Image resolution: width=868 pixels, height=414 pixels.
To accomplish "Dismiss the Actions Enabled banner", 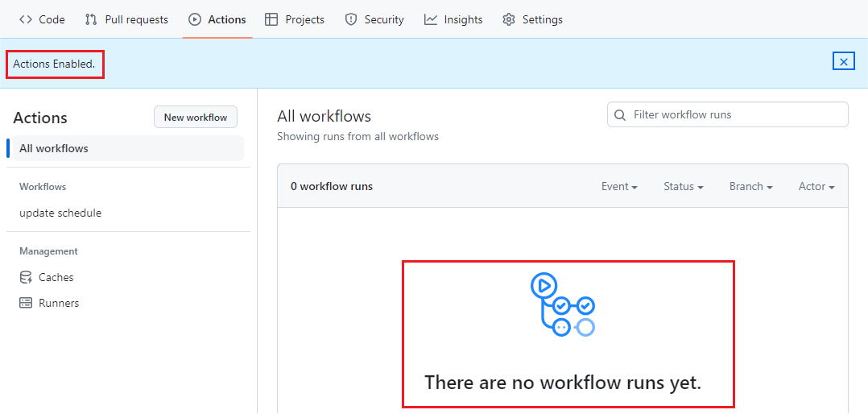I will [843, 61].
